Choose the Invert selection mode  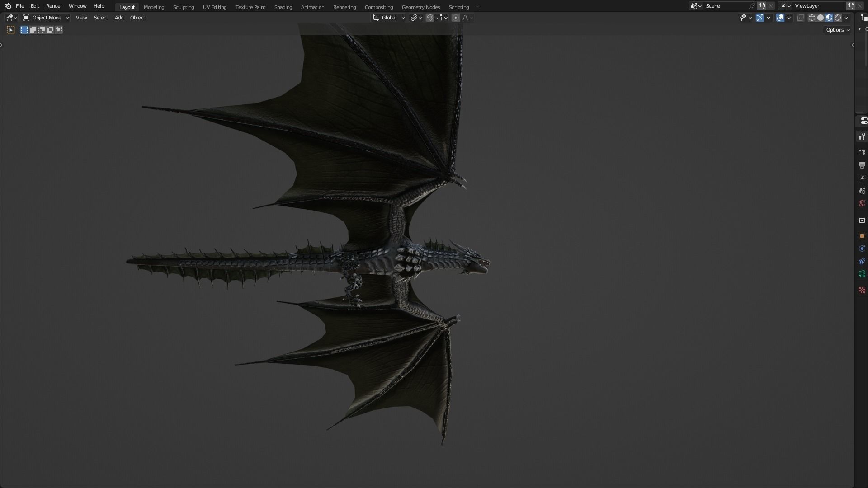(50, 30)
